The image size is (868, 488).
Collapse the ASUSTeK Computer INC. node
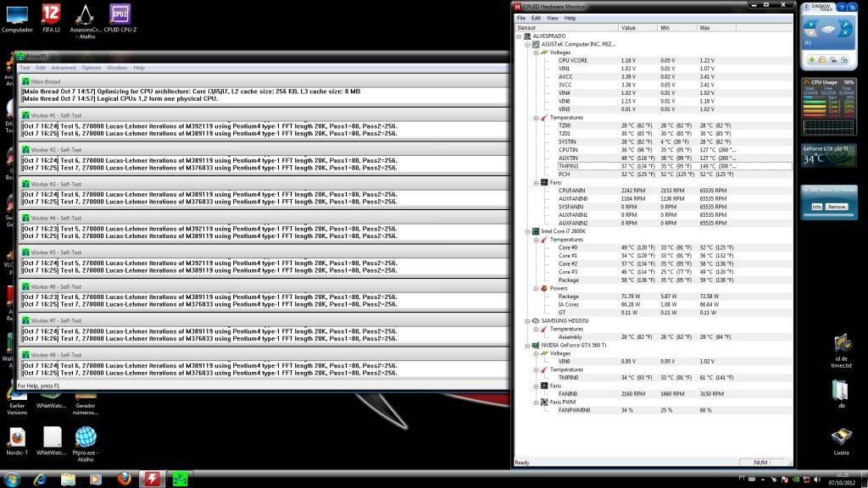tap(527, 44)
